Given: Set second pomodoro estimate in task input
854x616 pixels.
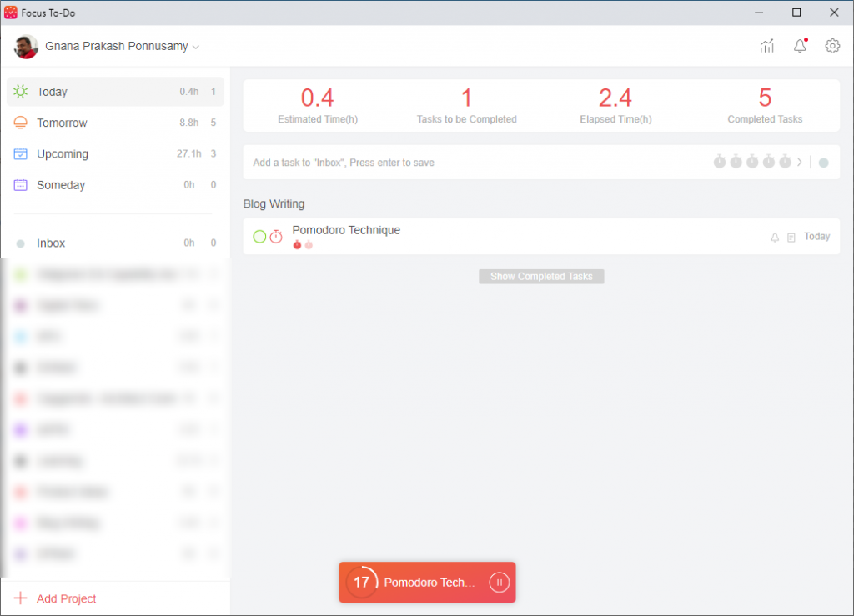Looking at the screenshot, I should click(x=736, y=162).
